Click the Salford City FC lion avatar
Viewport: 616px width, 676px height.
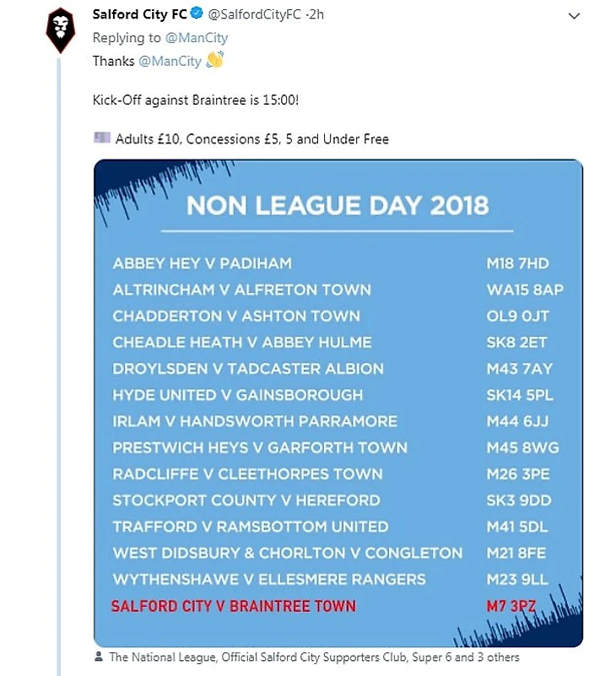point(61,30)
